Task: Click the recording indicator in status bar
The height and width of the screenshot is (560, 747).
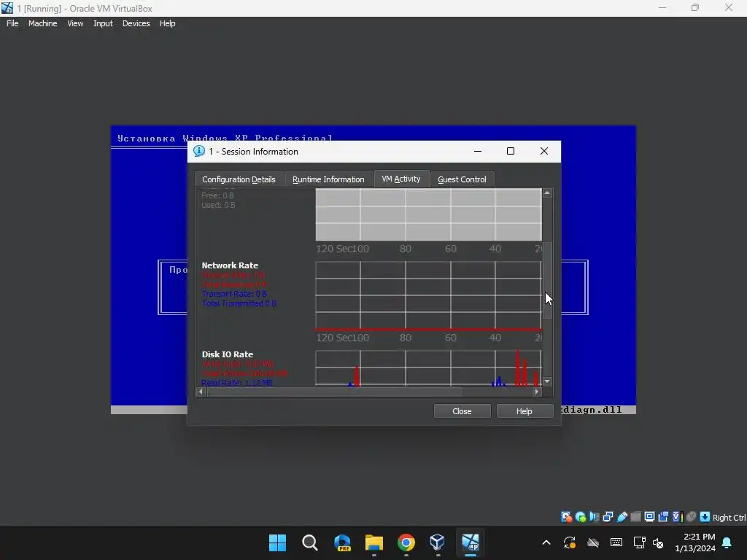Action: click(x=663, y=517)
